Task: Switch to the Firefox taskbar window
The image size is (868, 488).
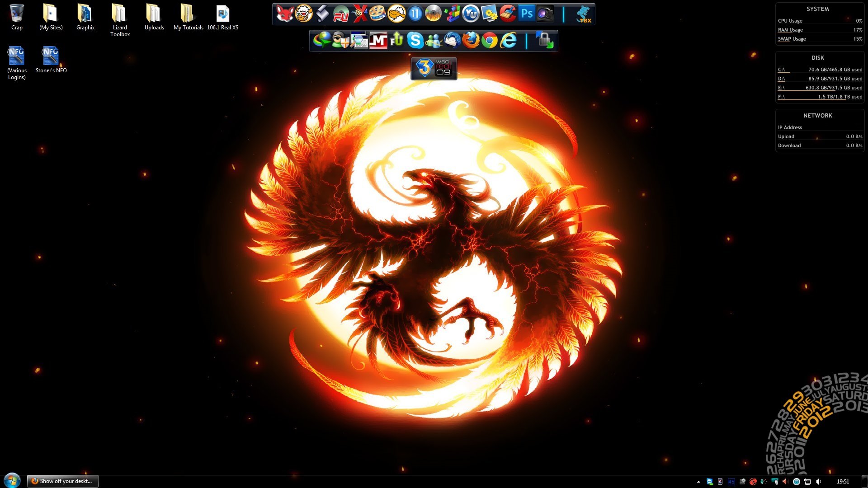Action: click(x=63, y=481)
